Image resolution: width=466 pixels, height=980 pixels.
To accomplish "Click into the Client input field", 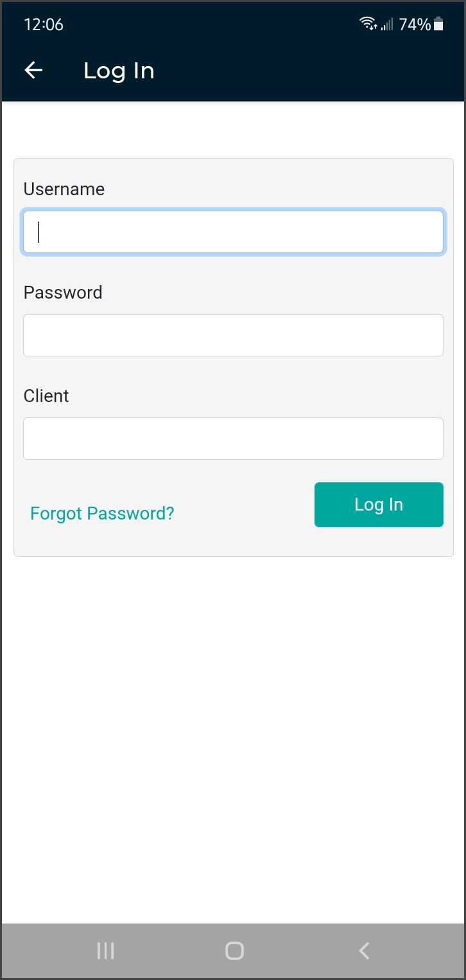I will [233, 439].
